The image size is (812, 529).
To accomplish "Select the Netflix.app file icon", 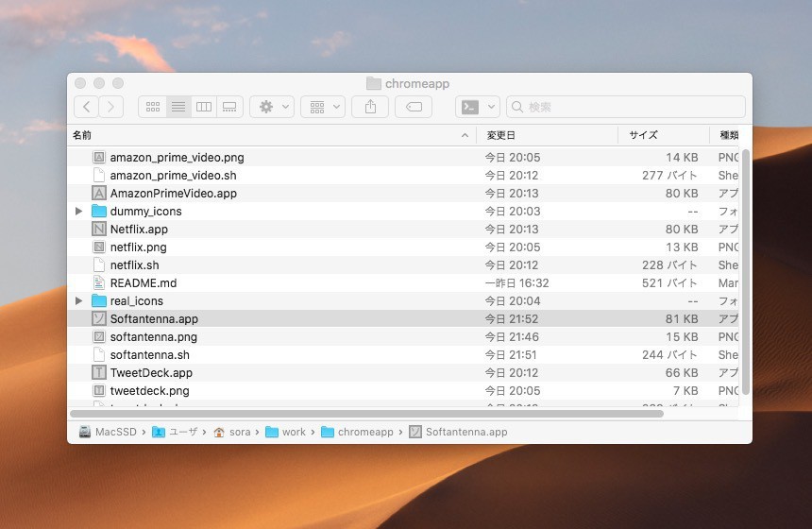I will point(99,230).
